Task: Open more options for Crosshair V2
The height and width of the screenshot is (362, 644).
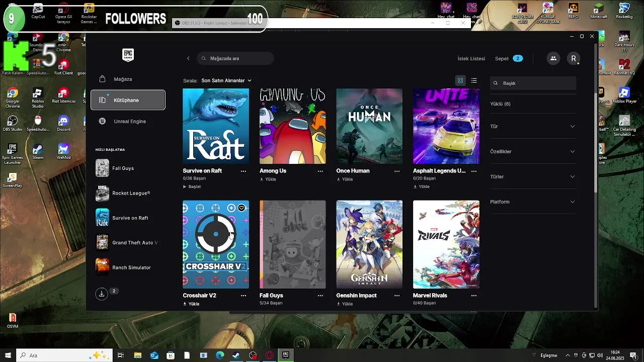Action: [x=244, y=296]
